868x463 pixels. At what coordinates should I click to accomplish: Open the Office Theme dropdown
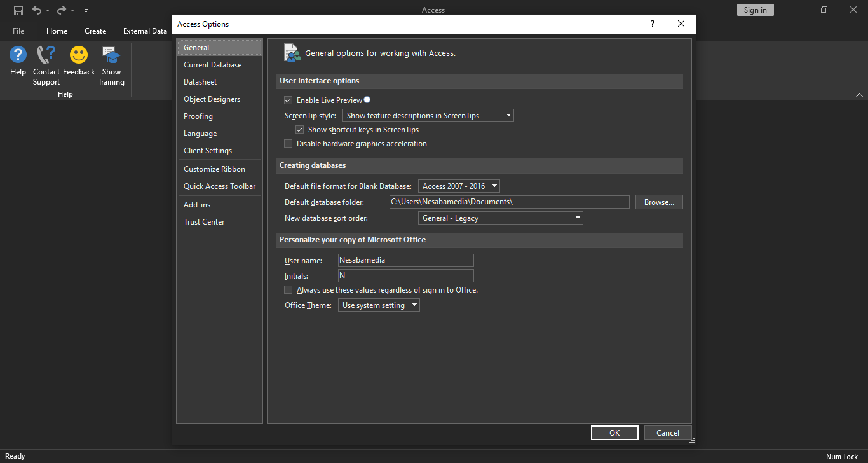click(x=379, y=305)
